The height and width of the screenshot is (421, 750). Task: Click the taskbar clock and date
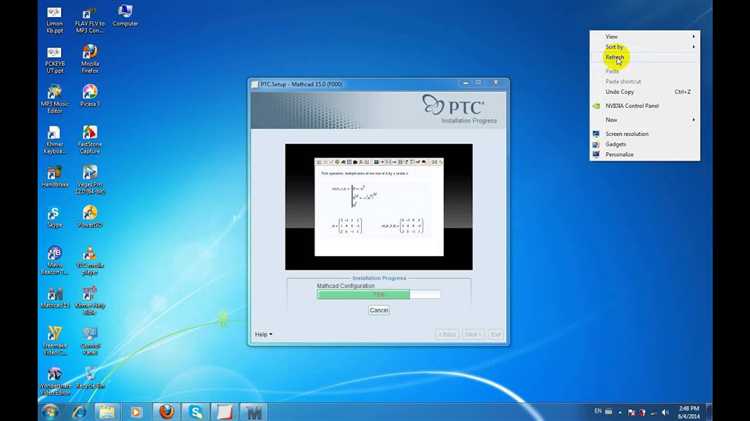[x=689, y=412]
